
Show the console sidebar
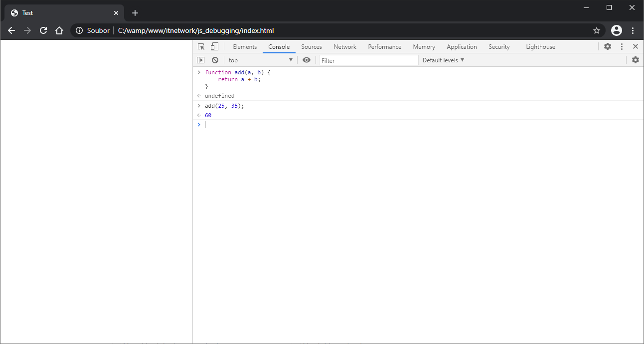pyautogui.click(x=200, y=60)
